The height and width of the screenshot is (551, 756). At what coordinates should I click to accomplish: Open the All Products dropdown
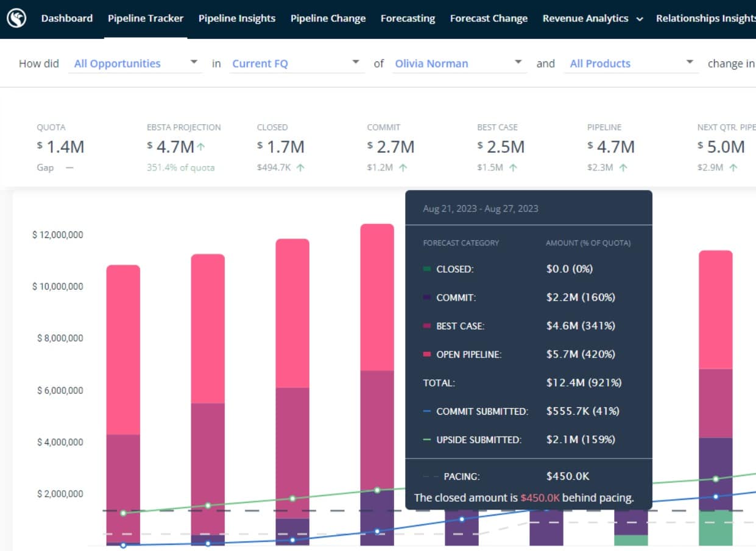coord(632,63)
